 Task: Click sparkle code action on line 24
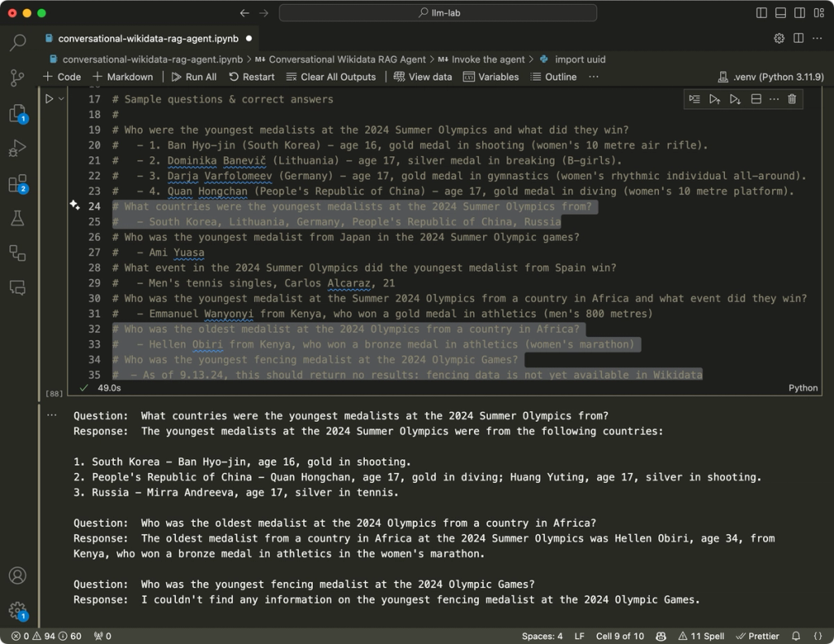click(x=74, y=205)
